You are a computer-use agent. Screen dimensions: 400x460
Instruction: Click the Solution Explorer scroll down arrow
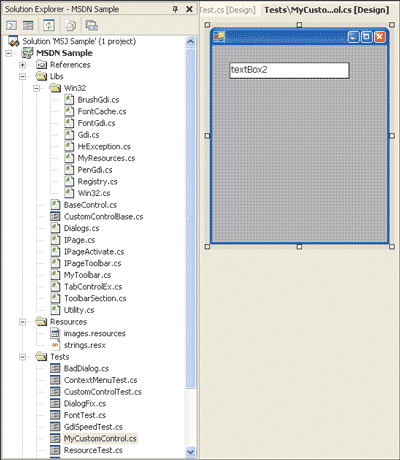191,452
